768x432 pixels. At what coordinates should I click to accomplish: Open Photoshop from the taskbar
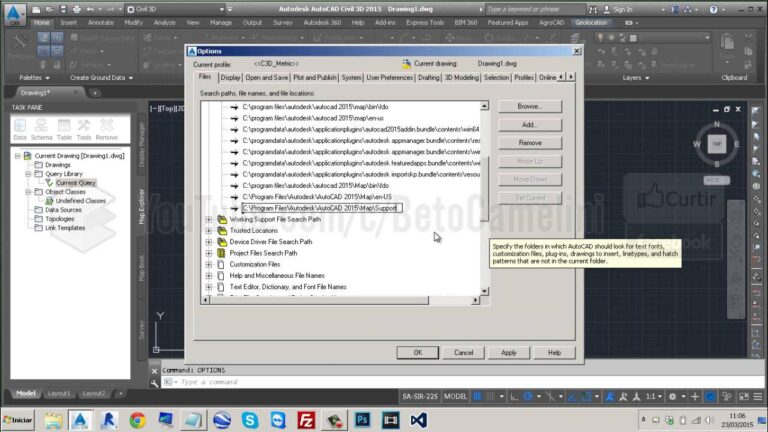click(x=362, y=420)
